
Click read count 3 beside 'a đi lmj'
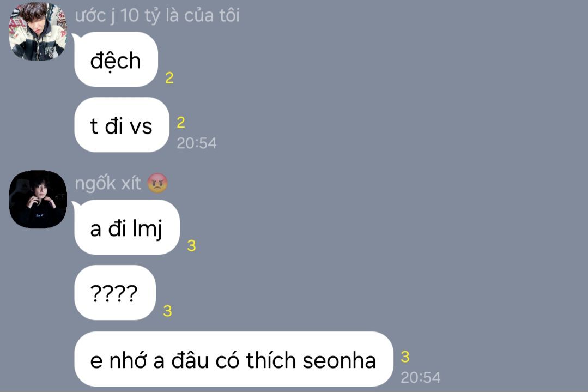(191, 246)
